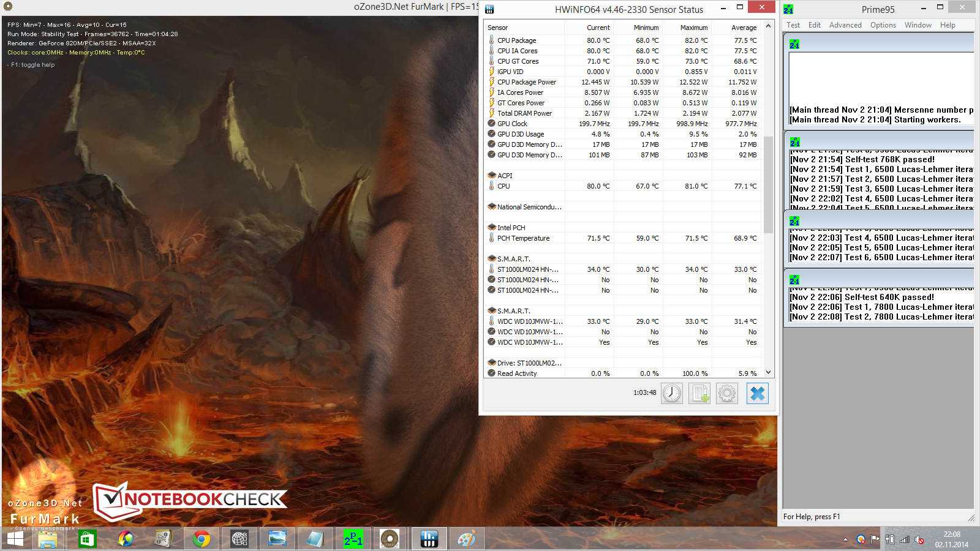Click the icon above Self-test 768K worker window
980x551 pixels.
click(794, 142)
